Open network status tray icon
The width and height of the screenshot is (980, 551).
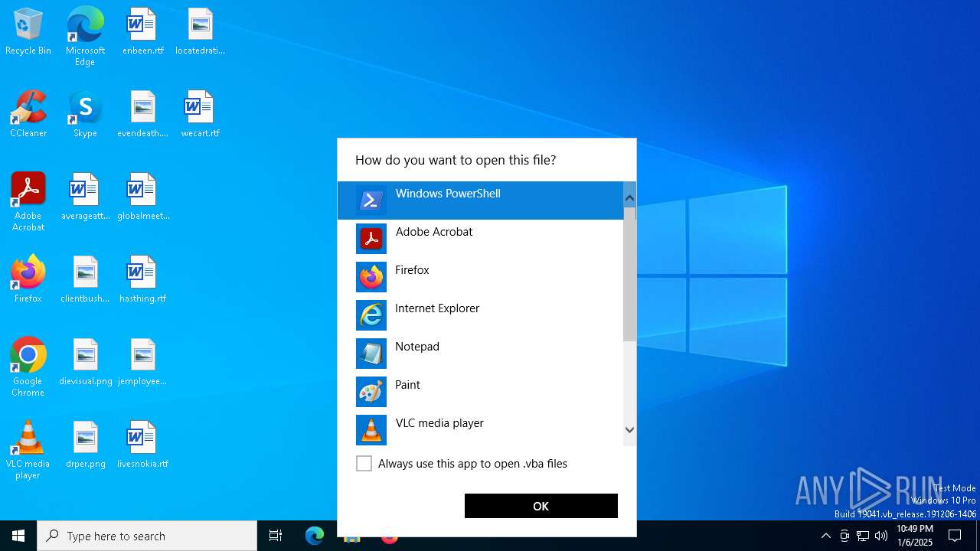pyautogui.click(x=863, y=536)
